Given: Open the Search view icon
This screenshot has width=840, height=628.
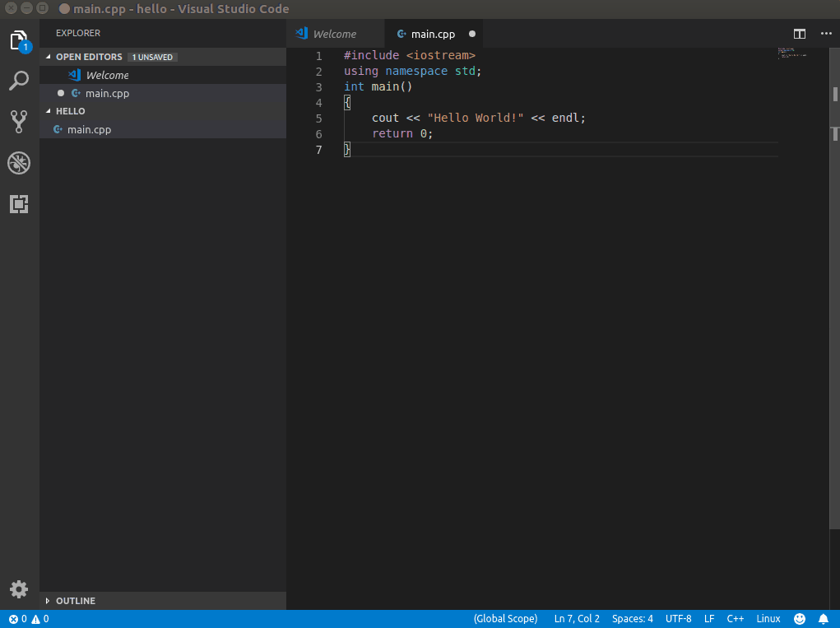Looking at the screenshot, I should pyautogui.click(x=19, y=81).
